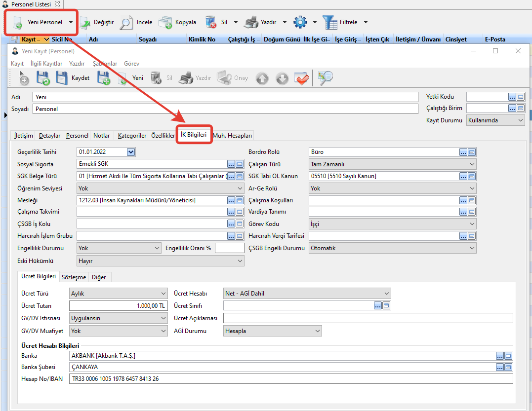The height and width of the screenshot is (411, 532).
Task: Click the Kopyala copy icon
Action: [165, 22]
